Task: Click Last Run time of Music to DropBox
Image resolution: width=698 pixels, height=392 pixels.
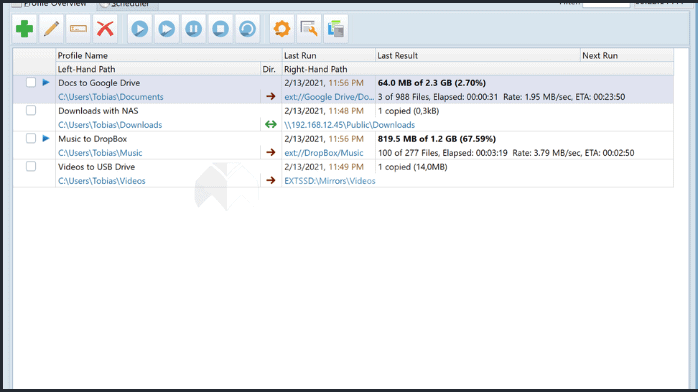Action: (x=324, y=139)
